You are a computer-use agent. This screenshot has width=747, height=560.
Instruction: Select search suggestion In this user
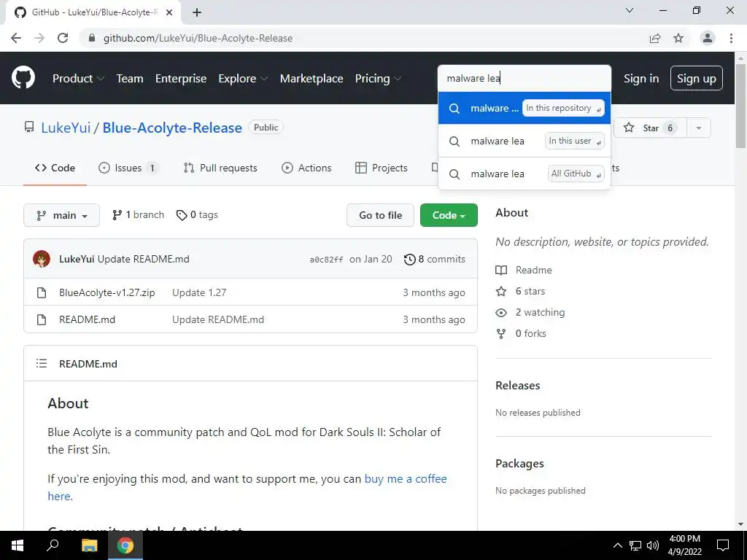(524, 141)
